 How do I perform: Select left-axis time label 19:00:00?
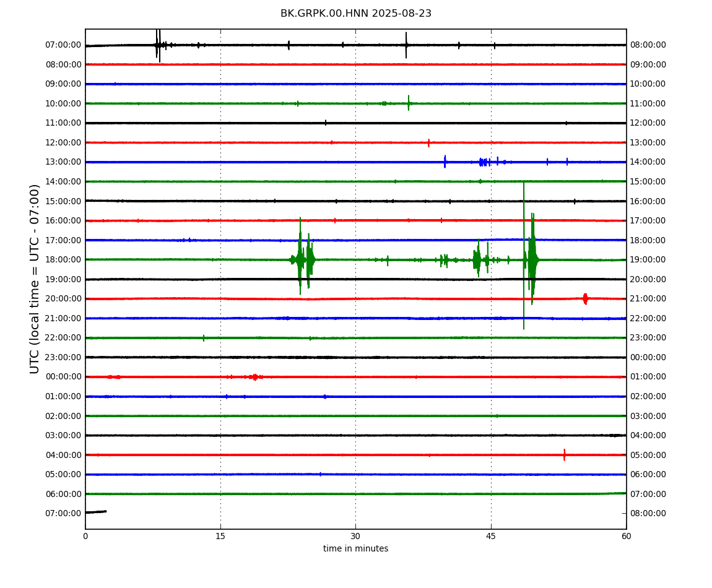click(x=64, y=279)
